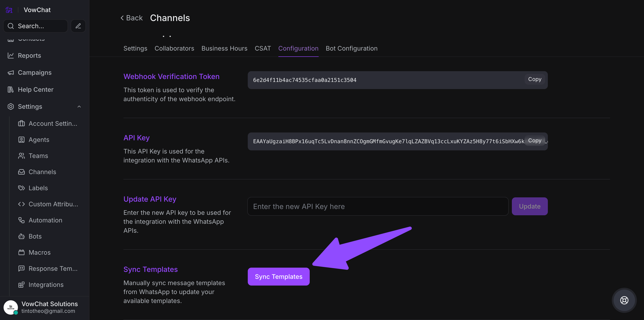Open the Bots robot icon

click(21, 237)
